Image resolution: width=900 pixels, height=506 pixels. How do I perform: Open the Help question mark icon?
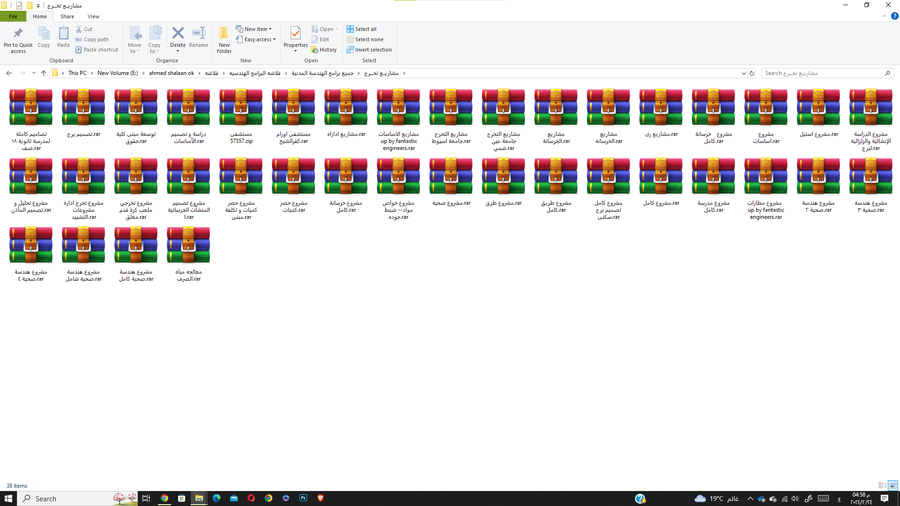894,16
